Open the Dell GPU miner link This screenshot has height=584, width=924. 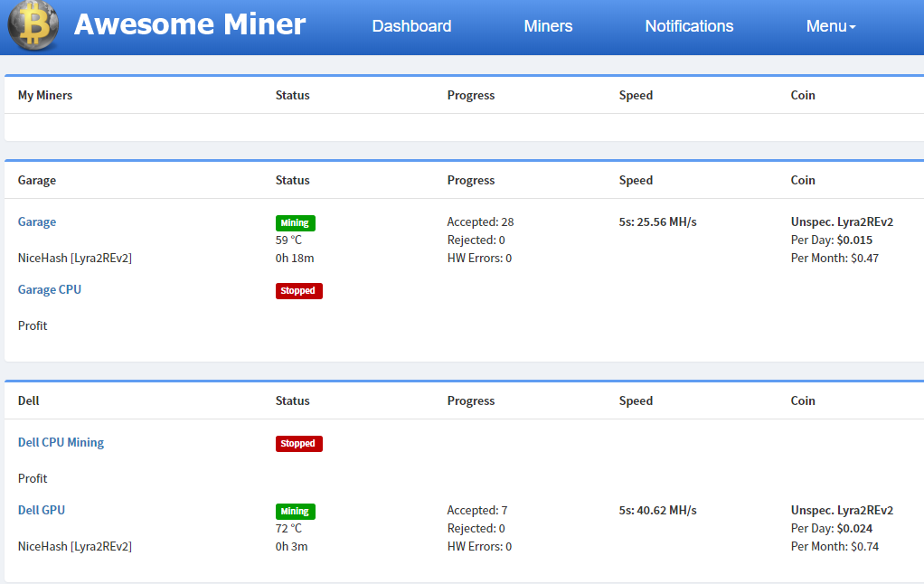[x=42, y=510]
